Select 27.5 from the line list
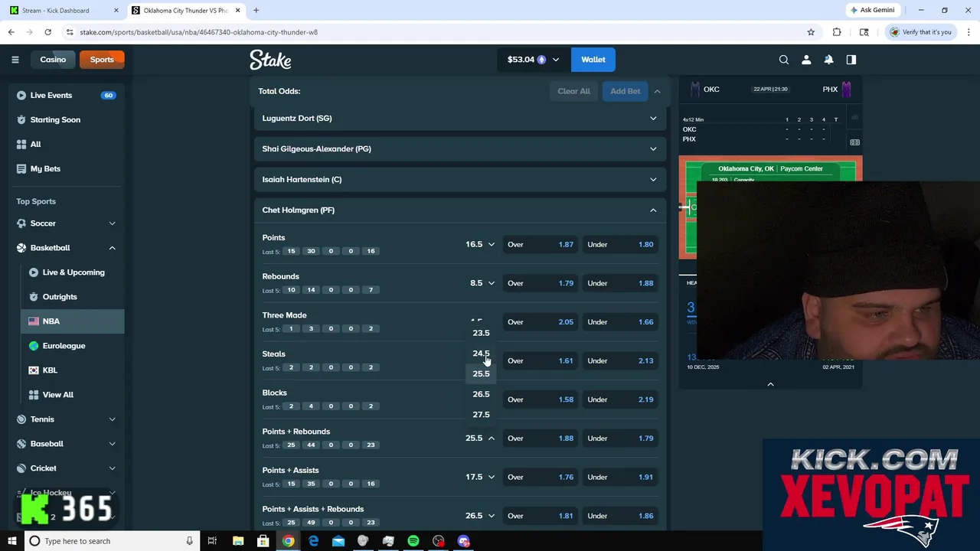The width and height of the screenshot is (980, 551). 481,415
